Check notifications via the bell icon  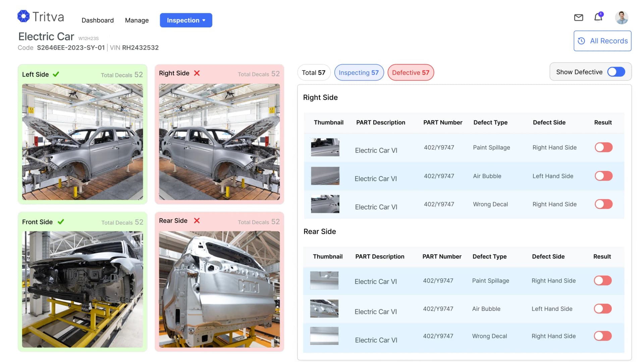(x=598, y=17)
